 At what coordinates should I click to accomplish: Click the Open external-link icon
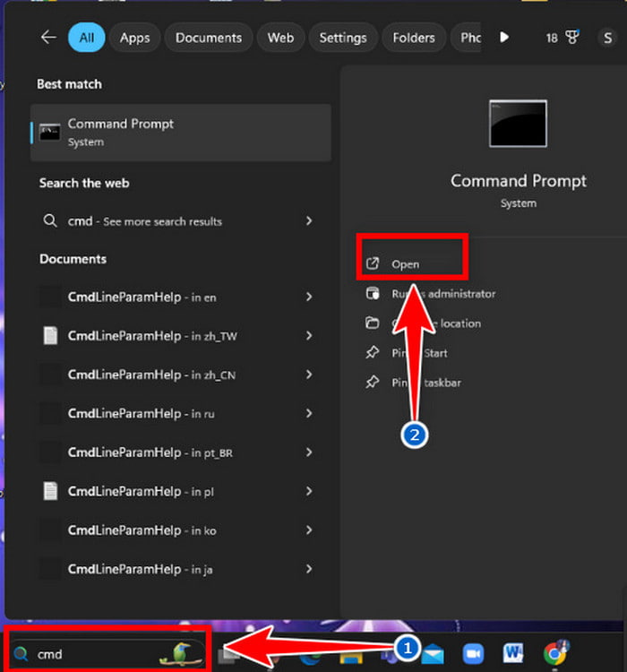[373, 263]
